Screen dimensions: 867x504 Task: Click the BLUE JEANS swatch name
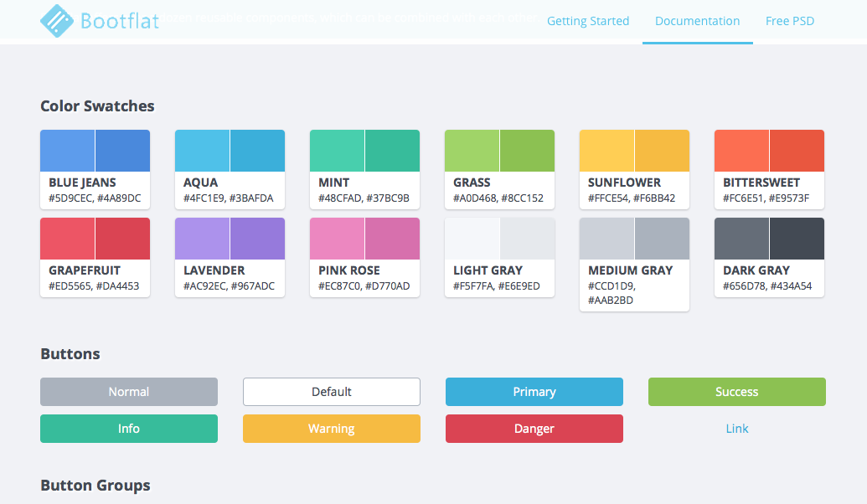tap(82, 183)
